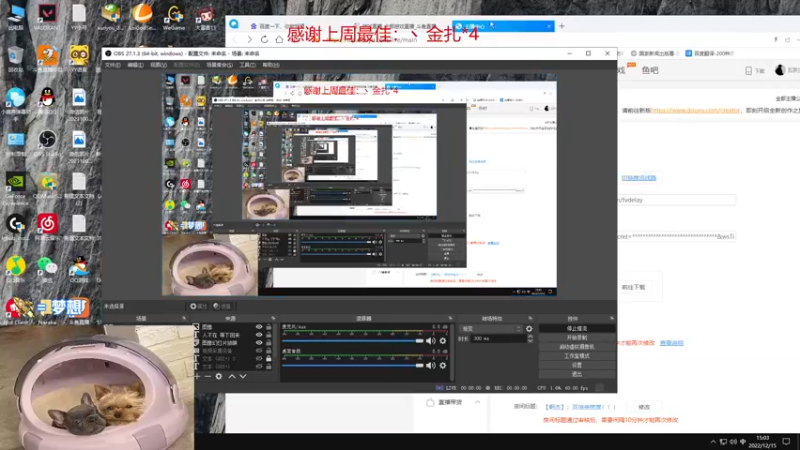
Task: Open notification center in taskbar
Action: click(787, 442)
